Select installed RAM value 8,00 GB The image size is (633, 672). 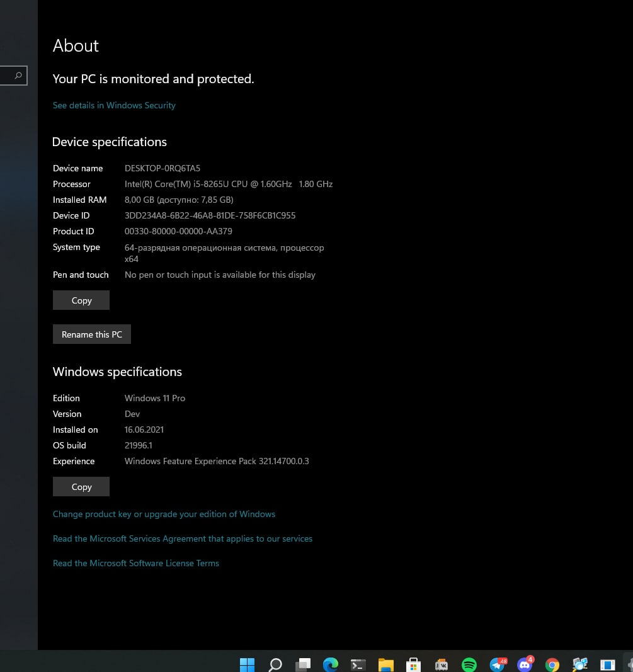pos(179,200)
